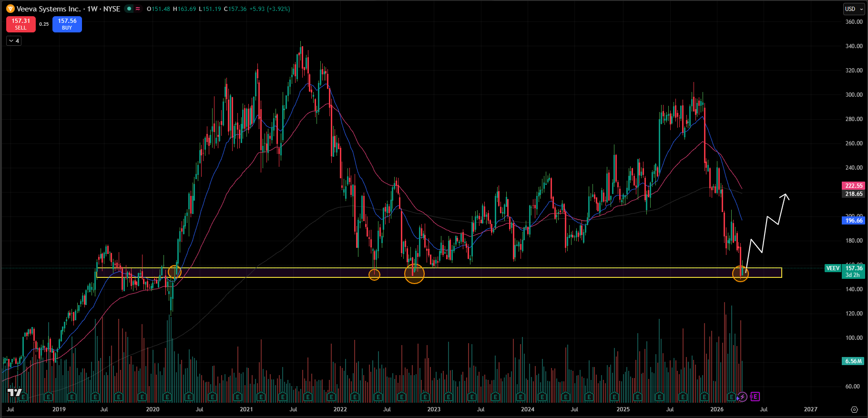Select the largest orange circle drawing

click(414, 274)
